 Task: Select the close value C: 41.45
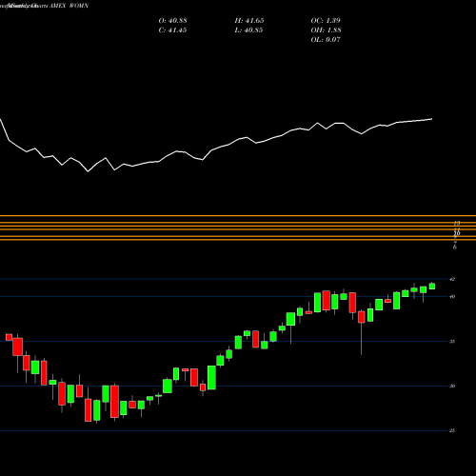[172, 30]
